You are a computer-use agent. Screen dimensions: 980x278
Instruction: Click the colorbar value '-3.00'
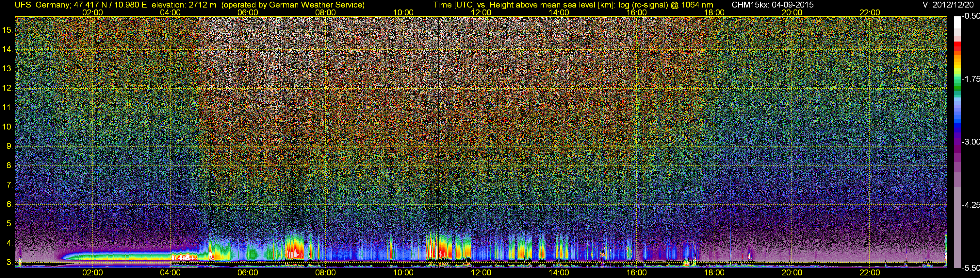pos(971,142)
